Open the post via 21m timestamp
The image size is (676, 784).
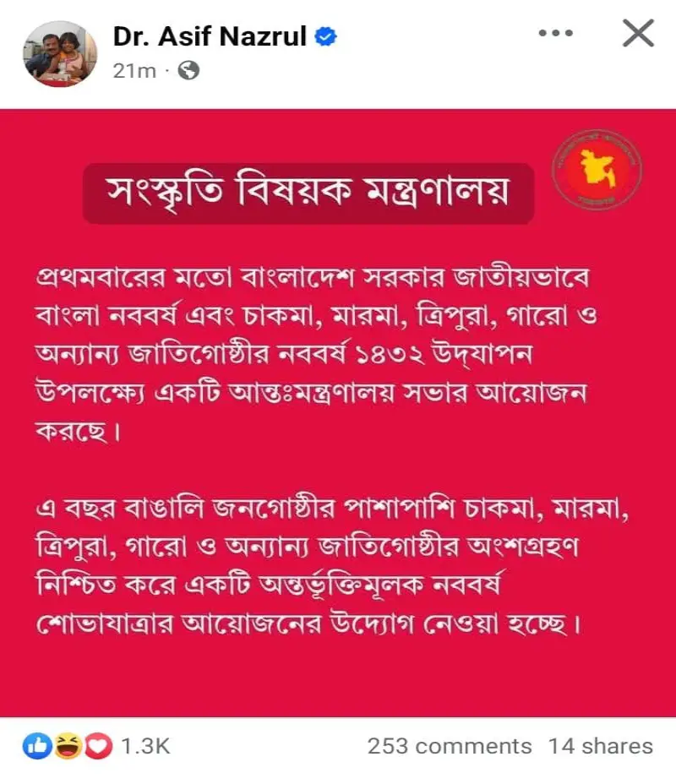134,71
